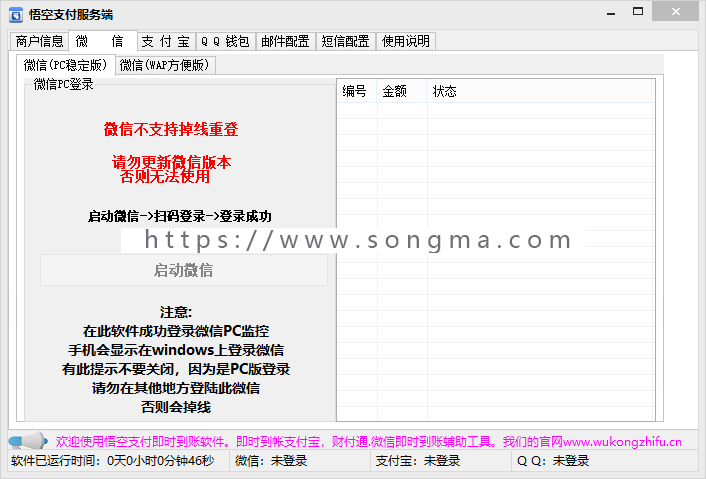This screenshot has width=706, height=479.
Task: Click the 手机会显示在windows上登录微信 line
Action: [176, 350]
